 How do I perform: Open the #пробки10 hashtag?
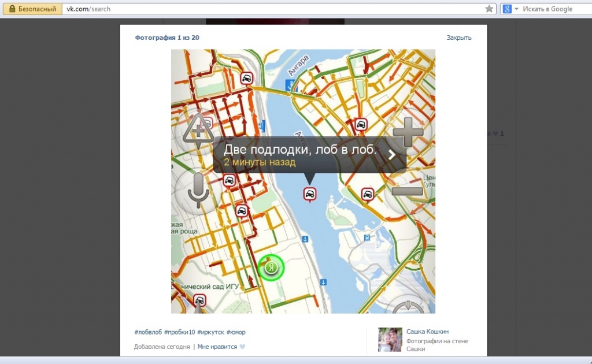(x=179, y=332)
